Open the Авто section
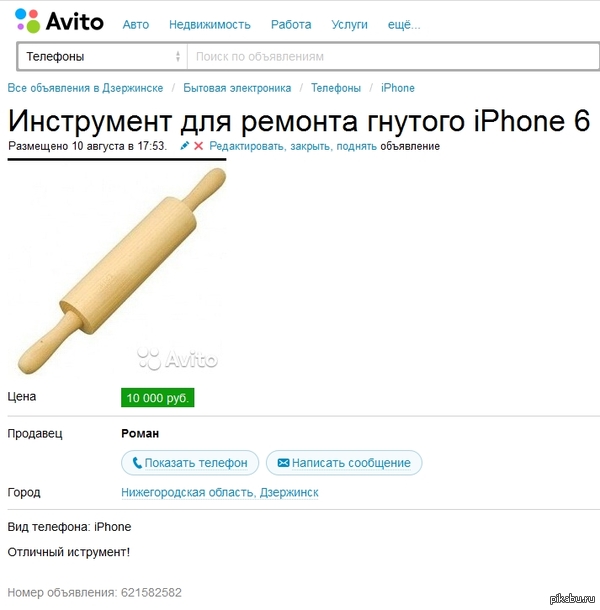The width and height of the screenshot is (600, 610). (136, 25)
